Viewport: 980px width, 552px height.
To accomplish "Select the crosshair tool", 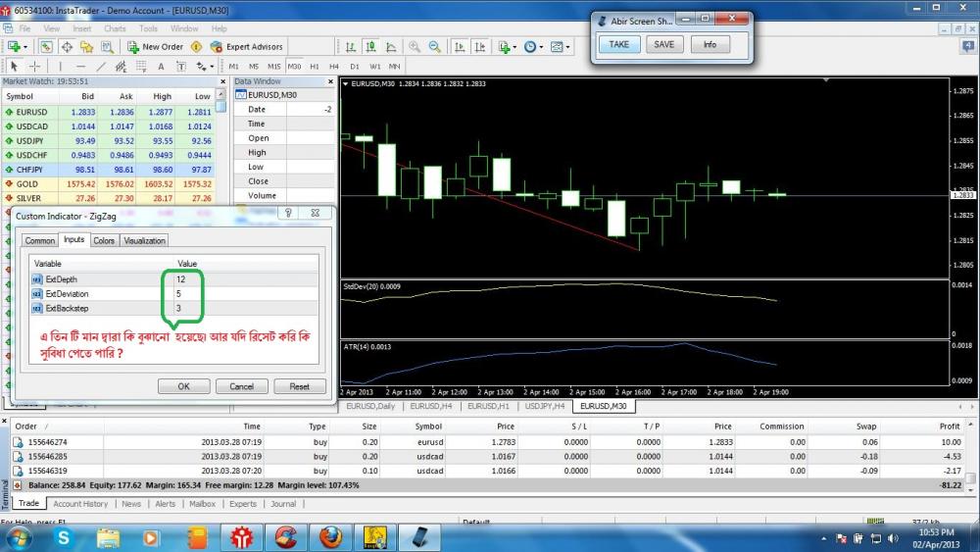I will pyautogui.click(x=35, y=67).
